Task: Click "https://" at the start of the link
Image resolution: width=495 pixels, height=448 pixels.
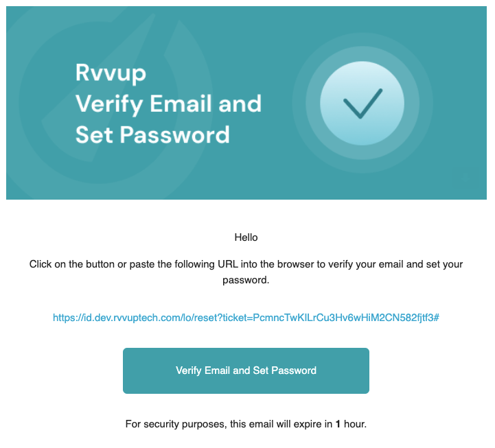Action: 67,318
